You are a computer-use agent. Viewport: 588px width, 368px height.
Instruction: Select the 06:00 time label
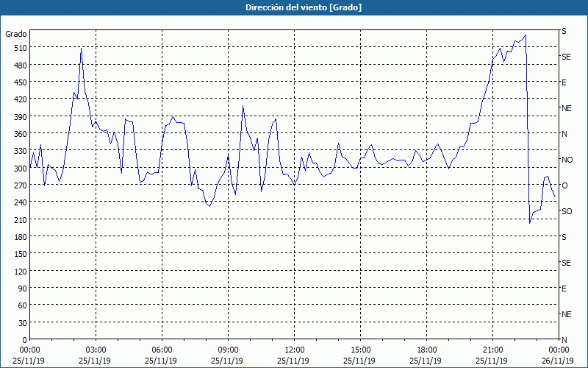point(162,350)
